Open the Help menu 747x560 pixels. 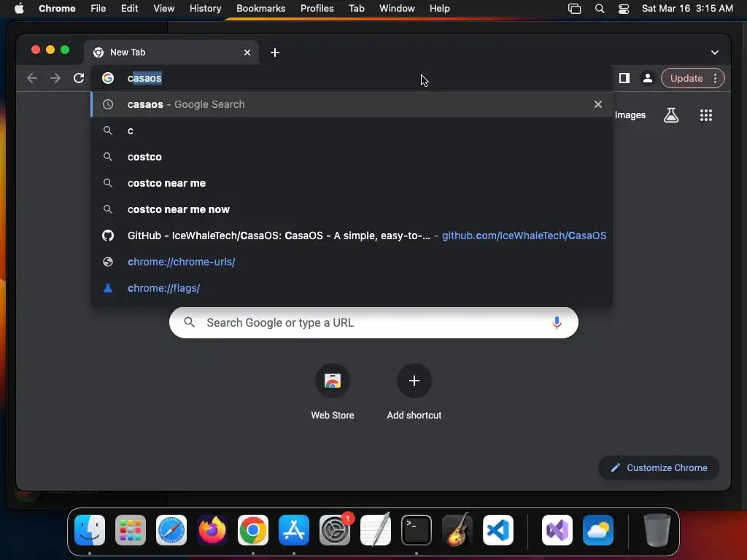tap(439, 8)
